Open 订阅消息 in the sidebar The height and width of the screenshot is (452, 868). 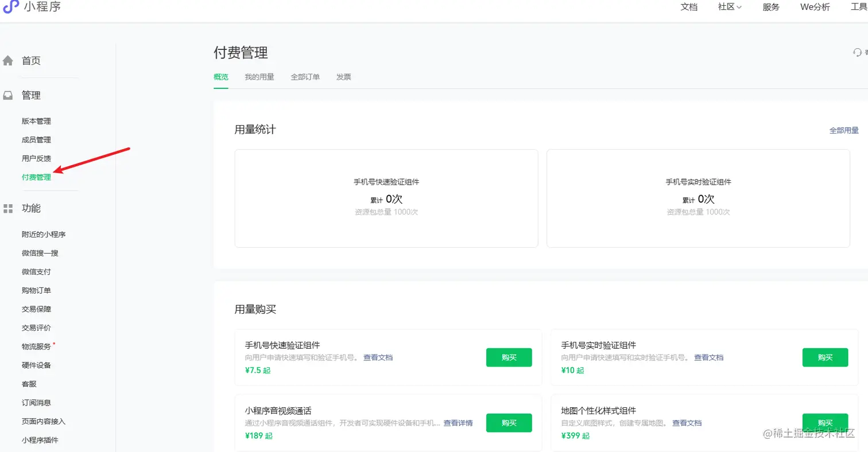click(x=36, y=403)
